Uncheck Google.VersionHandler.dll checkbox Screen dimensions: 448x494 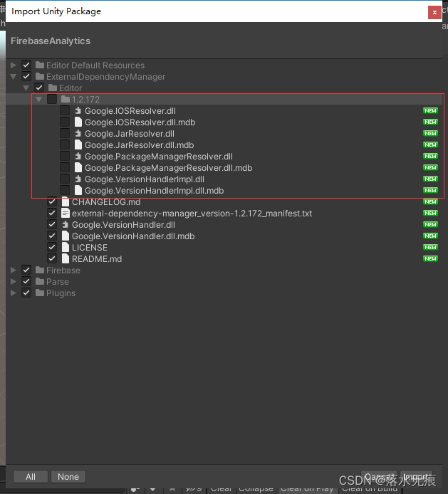coord(52,225)
